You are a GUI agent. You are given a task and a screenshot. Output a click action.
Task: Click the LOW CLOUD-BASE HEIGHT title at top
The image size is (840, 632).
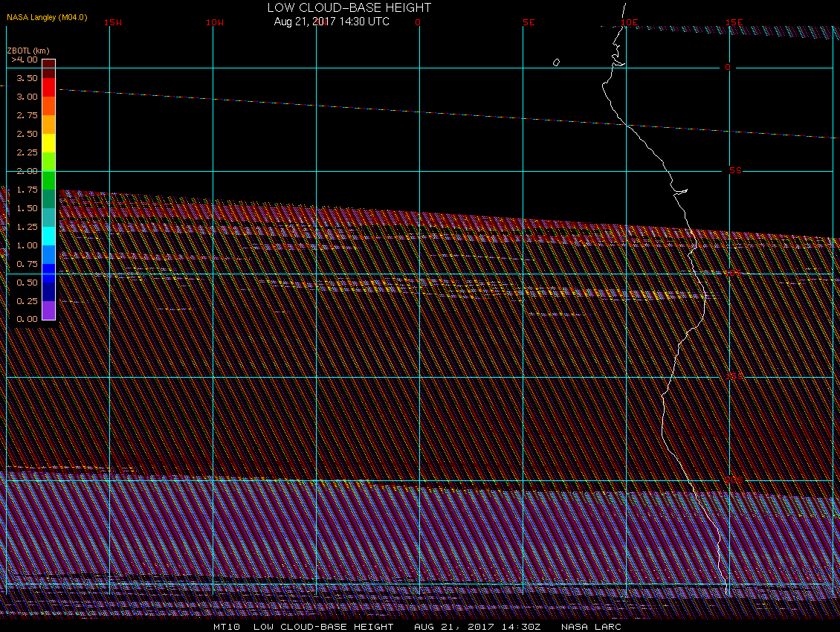[x=349, y=7]
